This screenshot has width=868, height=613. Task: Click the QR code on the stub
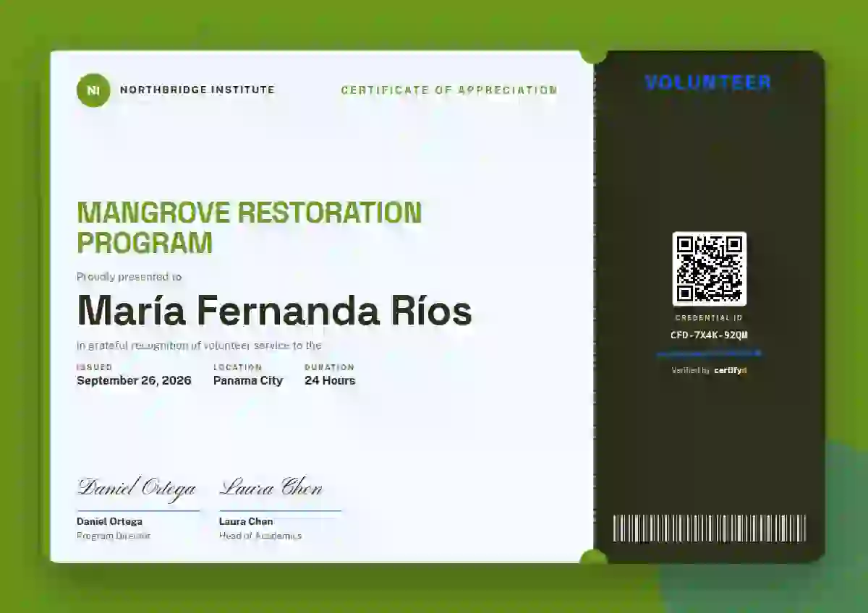[709, 269]
